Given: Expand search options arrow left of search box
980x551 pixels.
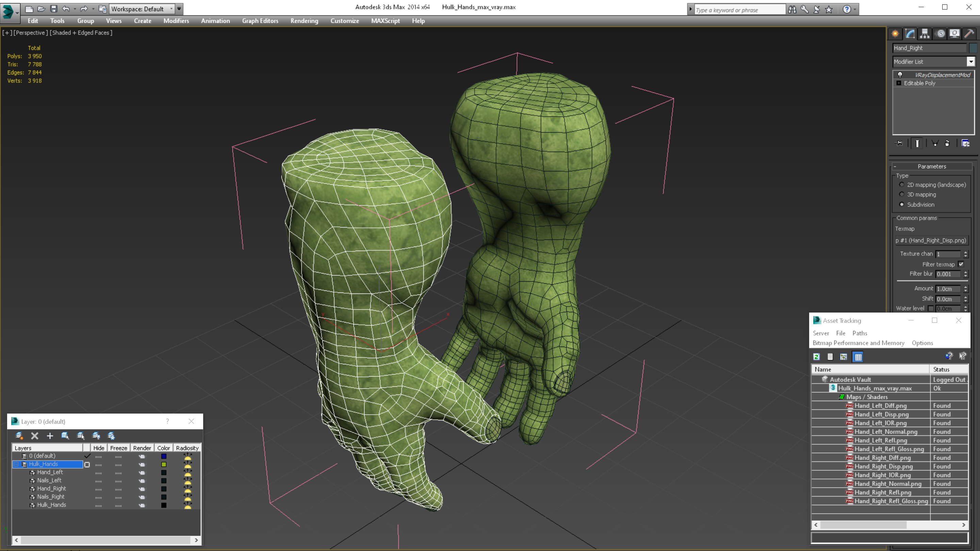Looking at the screenshot, I should pyautogui.click(x=690, y=9).
